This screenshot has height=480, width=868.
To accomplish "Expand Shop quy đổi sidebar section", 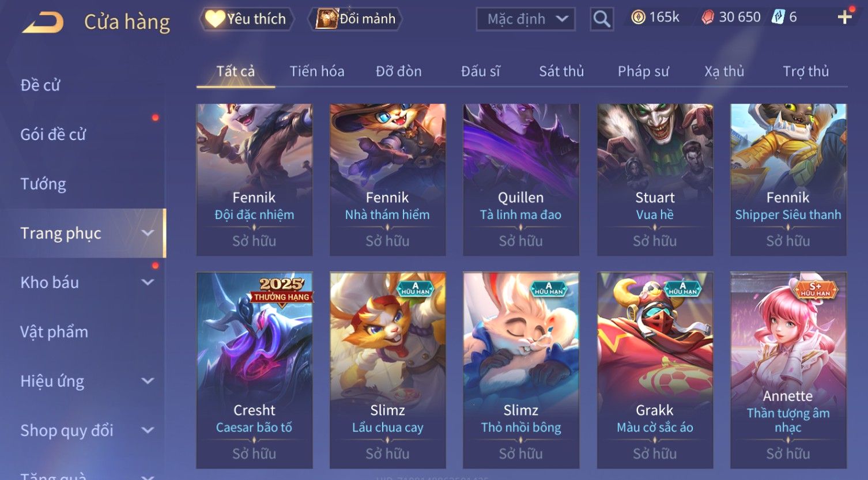I will (148, 430).
